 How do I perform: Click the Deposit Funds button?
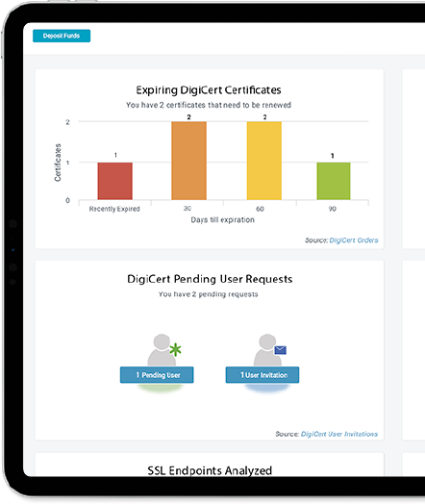(x=62, y=36)
